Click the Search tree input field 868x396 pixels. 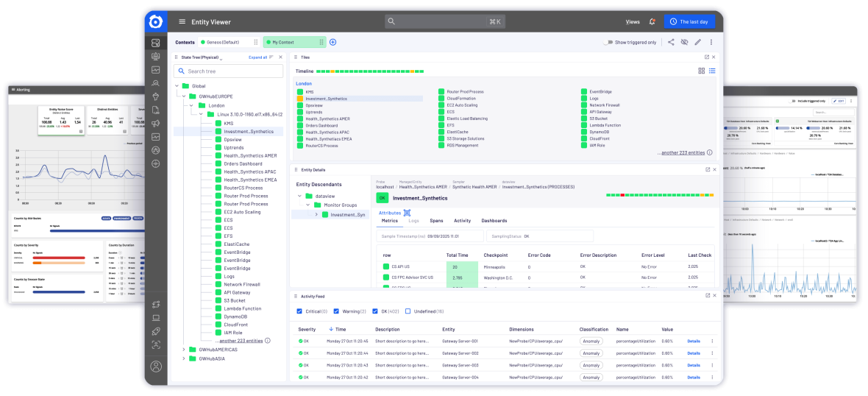[228, 71]
